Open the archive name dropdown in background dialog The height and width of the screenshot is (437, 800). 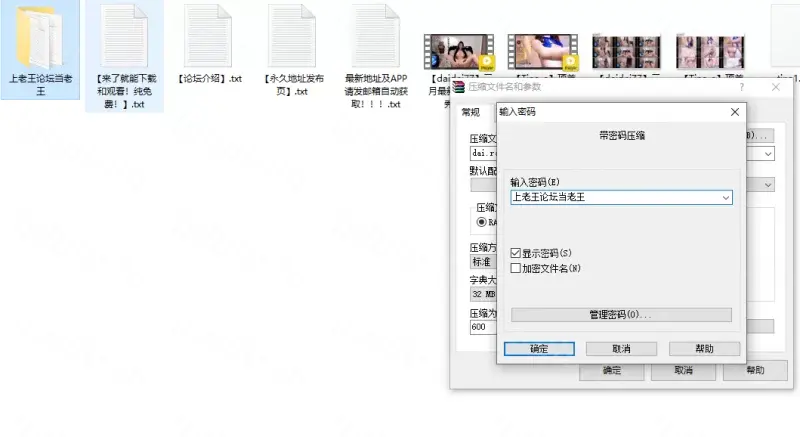(768, 154)
